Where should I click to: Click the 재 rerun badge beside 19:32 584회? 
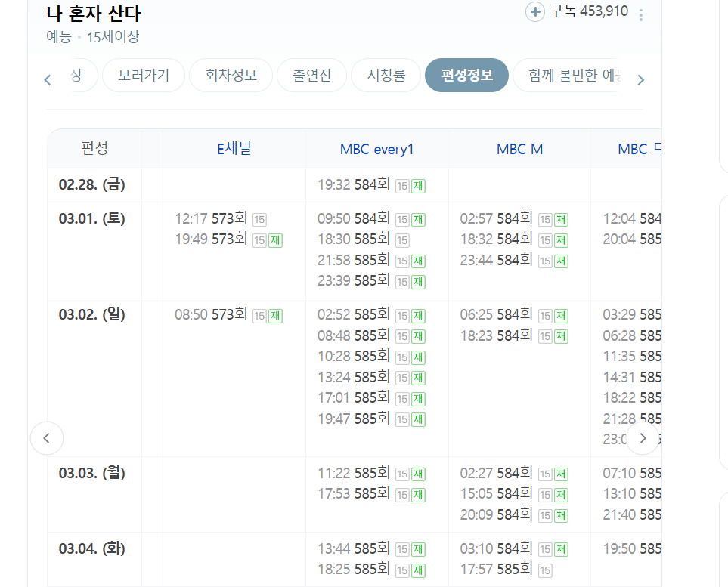[418, 186]
